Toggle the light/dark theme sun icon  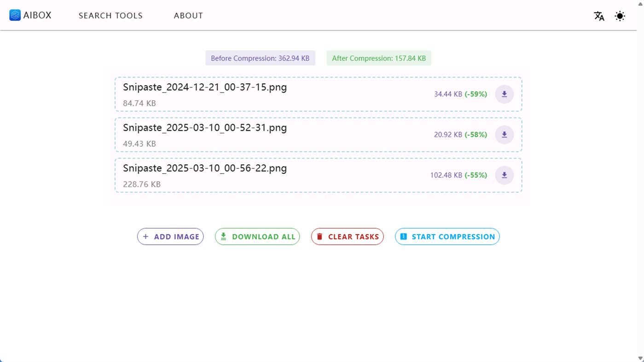coord(620,16)
